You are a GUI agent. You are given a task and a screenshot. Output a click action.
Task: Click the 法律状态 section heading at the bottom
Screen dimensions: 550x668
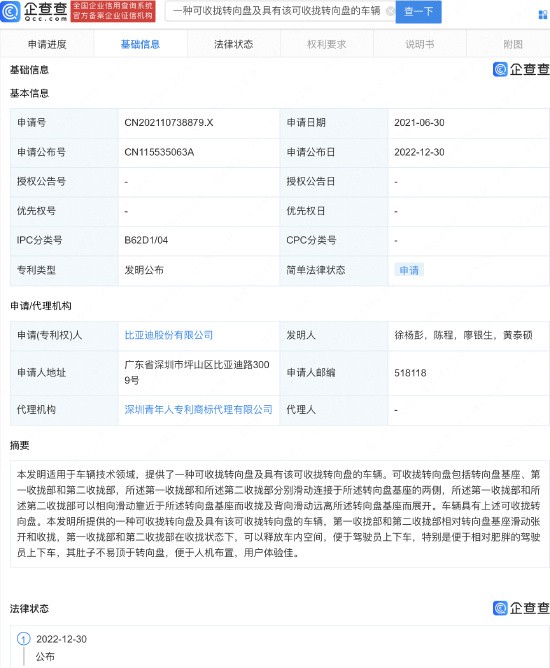(x=29, y=608)
